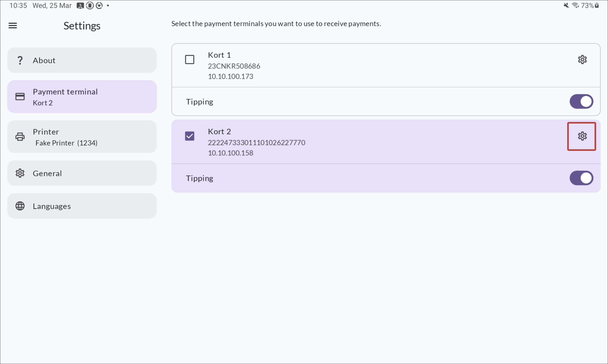Click the question mark About icon

(x=20, y=60)
